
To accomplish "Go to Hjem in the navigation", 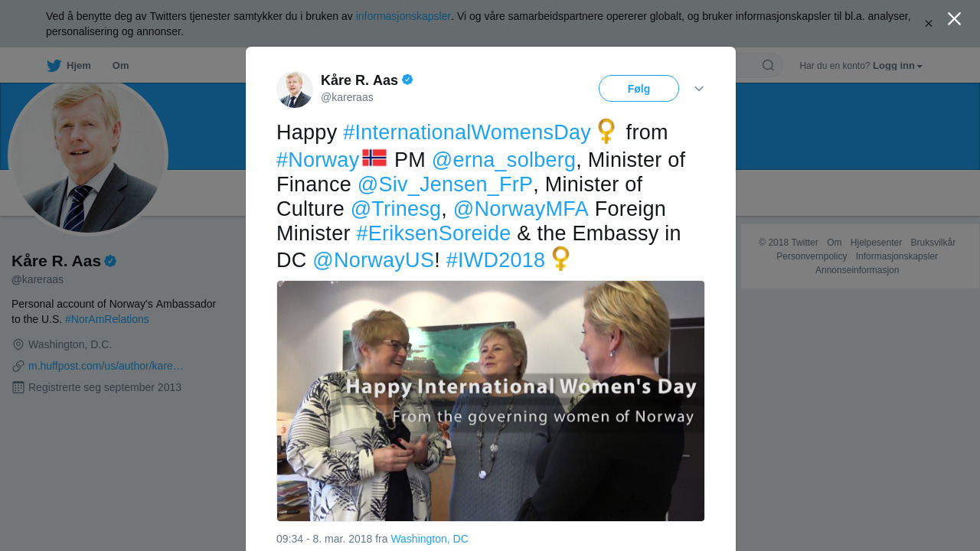I will tap(78, 66).
